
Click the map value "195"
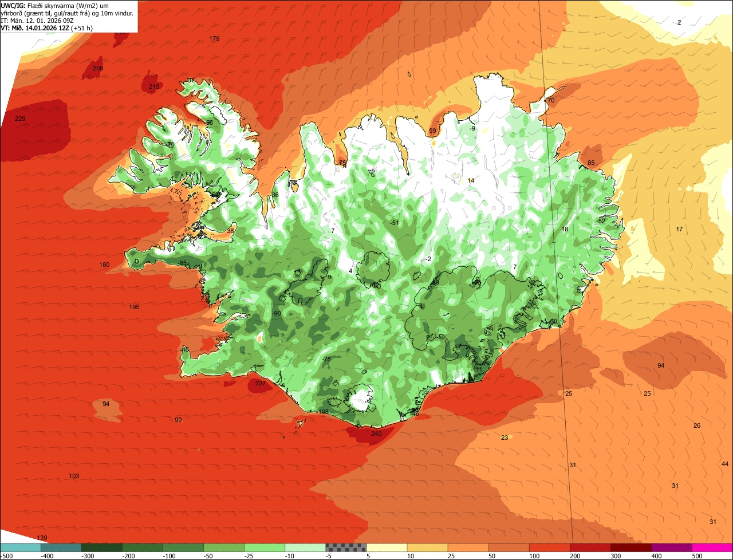[134, 307]
